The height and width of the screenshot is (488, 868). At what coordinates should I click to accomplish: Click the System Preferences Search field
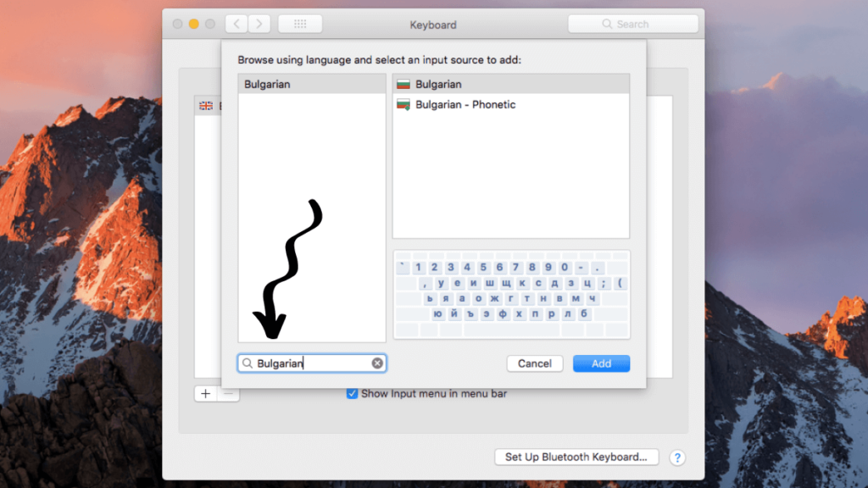pyautogui.click(x=635, y=25)
